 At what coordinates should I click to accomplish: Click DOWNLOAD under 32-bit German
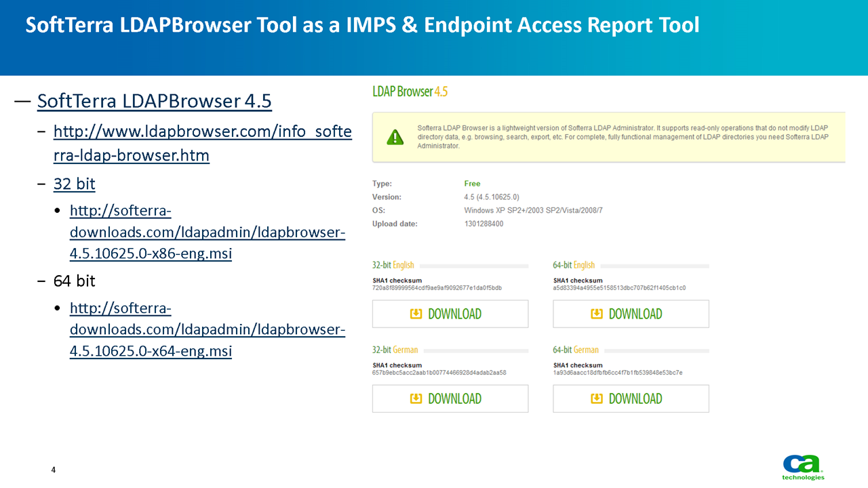[x=450, y=399]
